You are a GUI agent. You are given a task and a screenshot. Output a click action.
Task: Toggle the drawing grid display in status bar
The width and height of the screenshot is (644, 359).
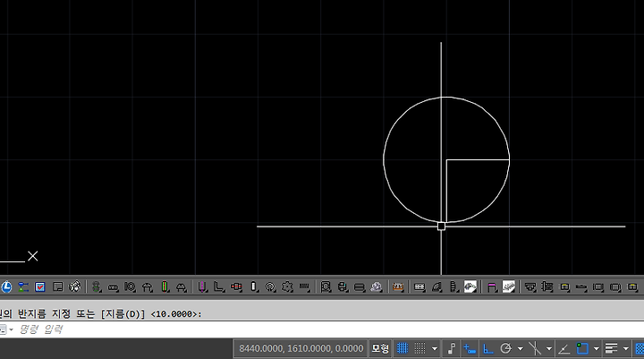(402, 348)
